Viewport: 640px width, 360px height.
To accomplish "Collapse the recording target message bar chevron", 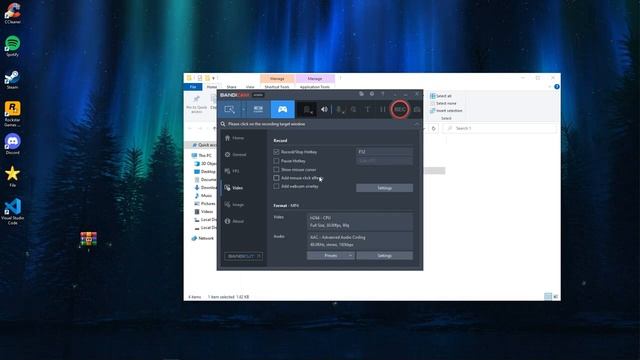I will point(416,124).
